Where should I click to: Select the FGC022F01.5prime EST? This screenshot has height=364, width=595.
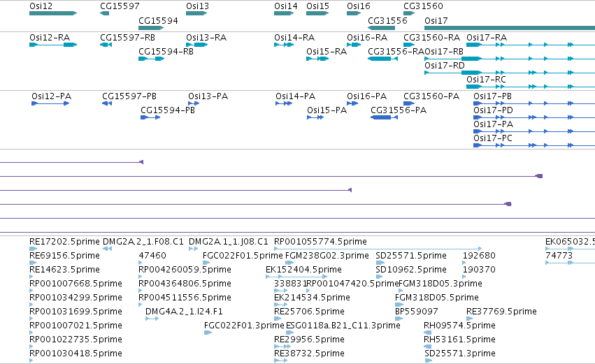[206, 263]
